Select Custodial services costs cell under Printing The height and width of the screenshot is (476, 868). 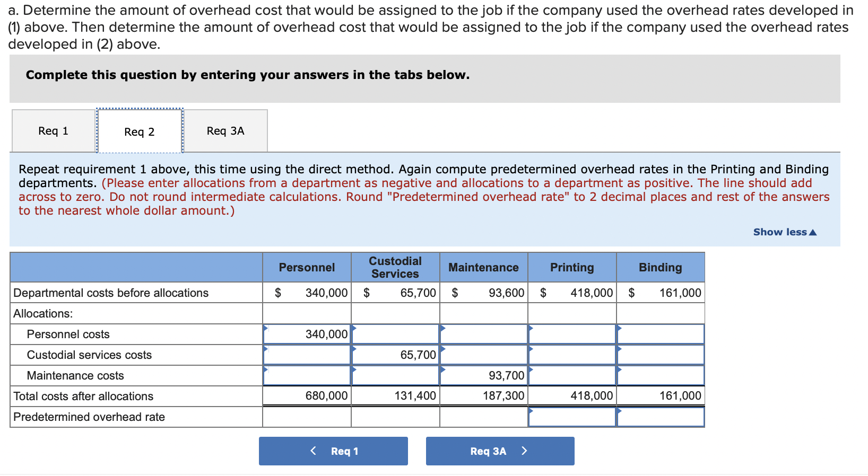pos(572,355)
